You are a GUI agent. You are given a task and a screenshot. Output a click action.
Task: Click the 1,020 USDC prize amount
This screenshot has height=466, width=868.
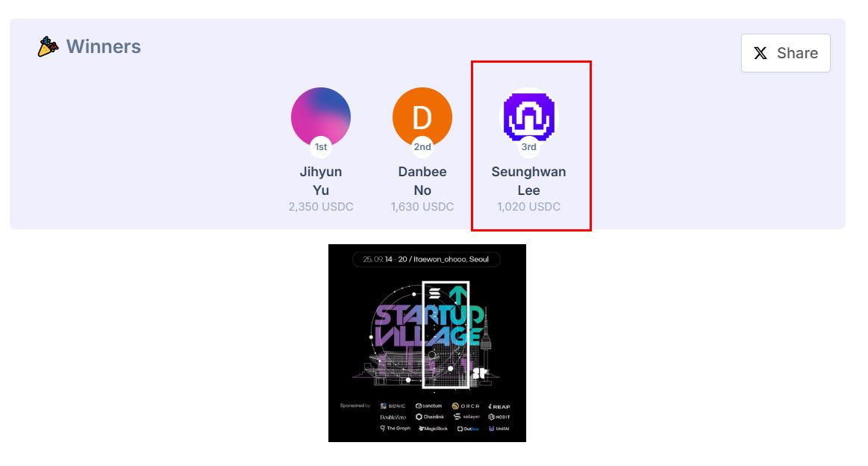pos(528,207)
